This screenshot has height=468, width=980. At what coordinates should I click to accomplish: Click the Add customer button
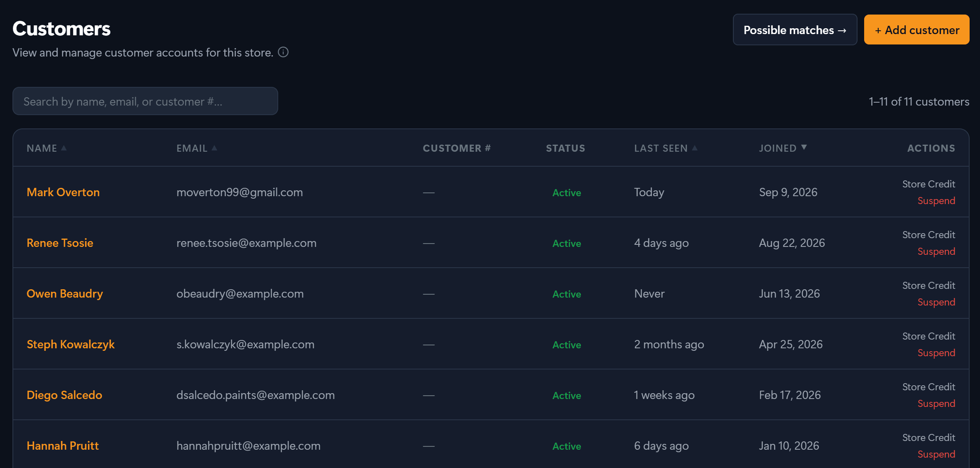(916, 30)
